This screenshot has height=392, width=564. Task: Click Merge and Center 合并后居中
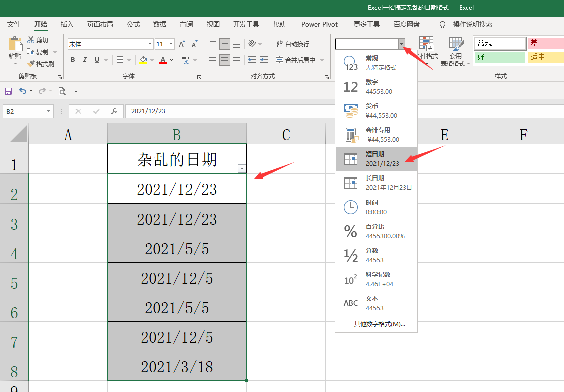point(296,60)
